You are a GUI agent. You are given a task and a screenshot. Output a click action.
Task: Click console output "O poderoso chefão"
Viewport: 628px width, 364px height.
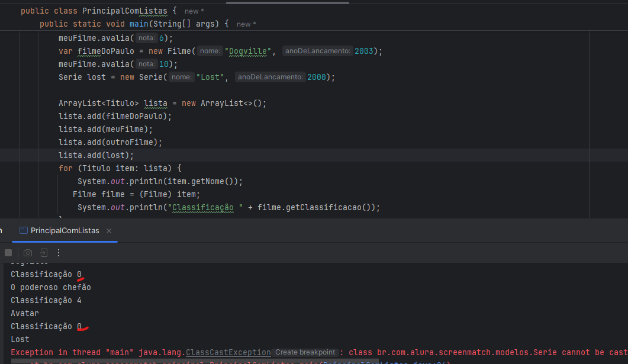[x=51, y=287]
